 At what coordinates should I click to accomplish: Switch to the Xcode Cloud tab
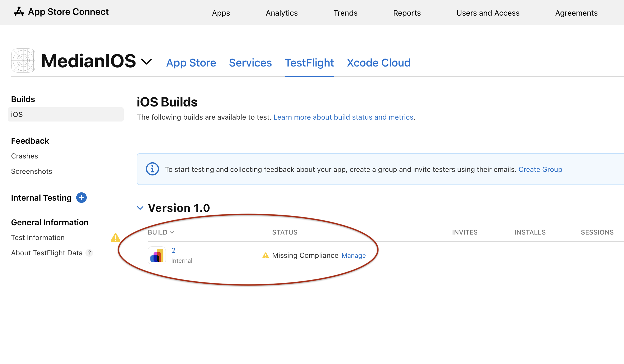379,63
